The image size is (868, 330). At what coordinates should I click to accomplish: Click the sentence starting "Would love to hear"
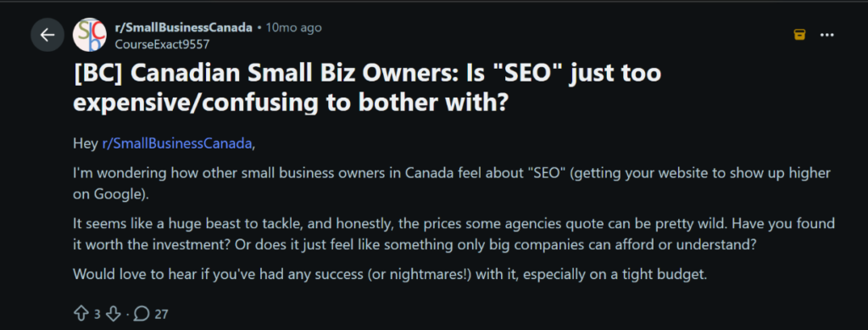click(390, 273)
